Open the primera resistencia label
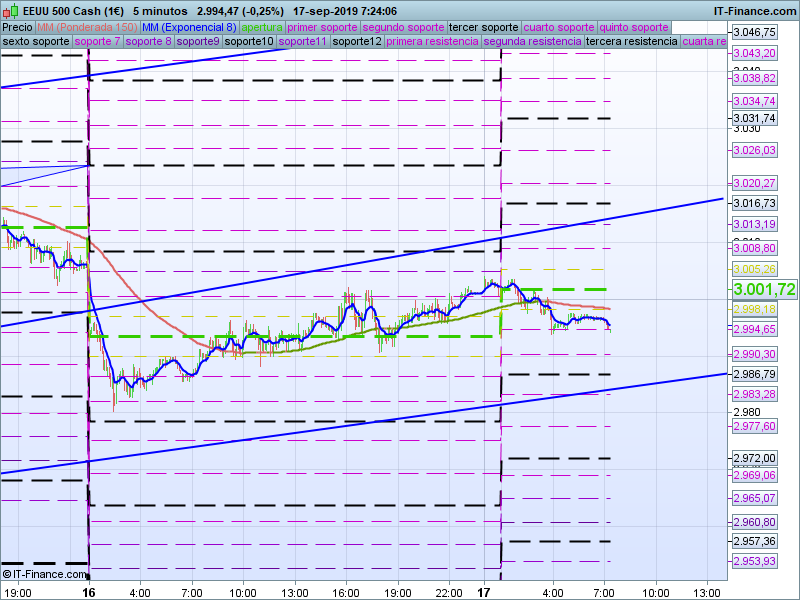 coord(432,42)
